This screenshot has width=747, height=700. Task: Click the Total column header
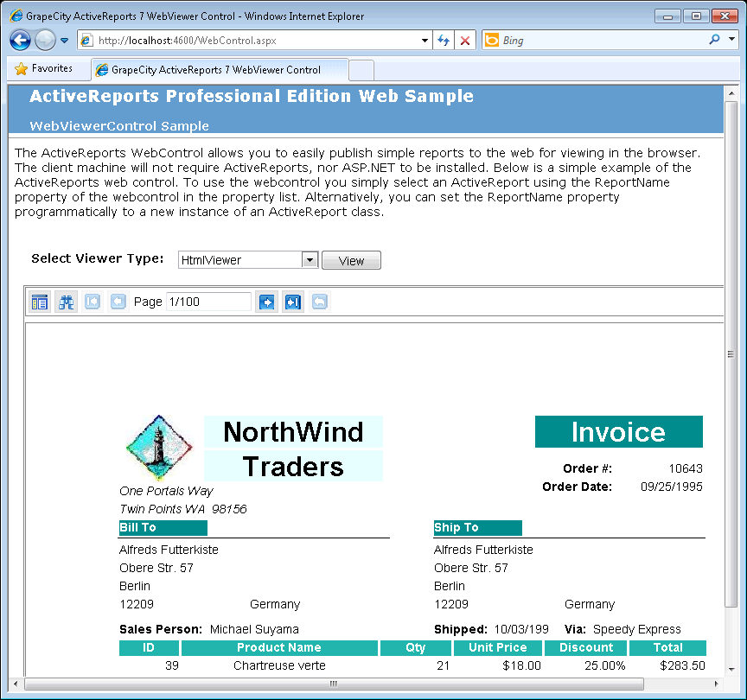point(668,647)
